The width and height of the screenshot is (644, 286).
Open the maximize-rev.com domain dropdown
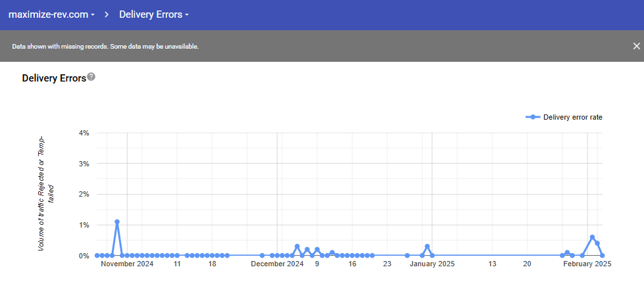[x=51, y=14]
